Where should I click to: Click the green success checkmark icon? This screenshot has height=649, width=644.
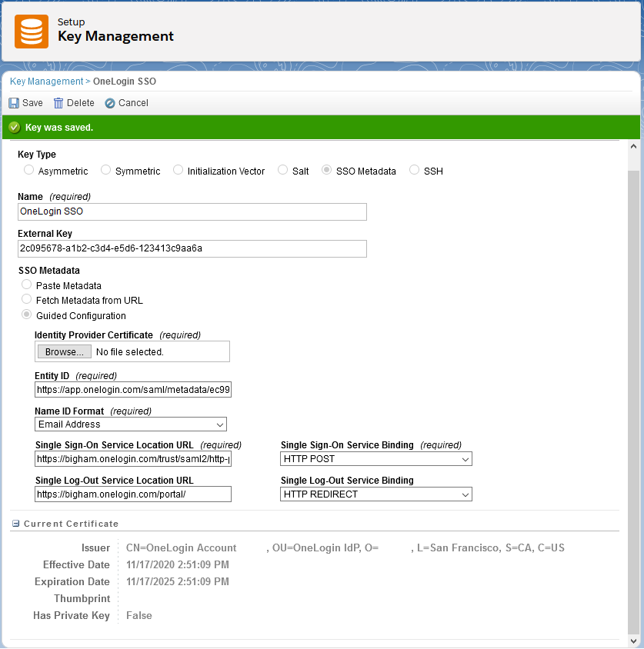[x=15, y=128]
